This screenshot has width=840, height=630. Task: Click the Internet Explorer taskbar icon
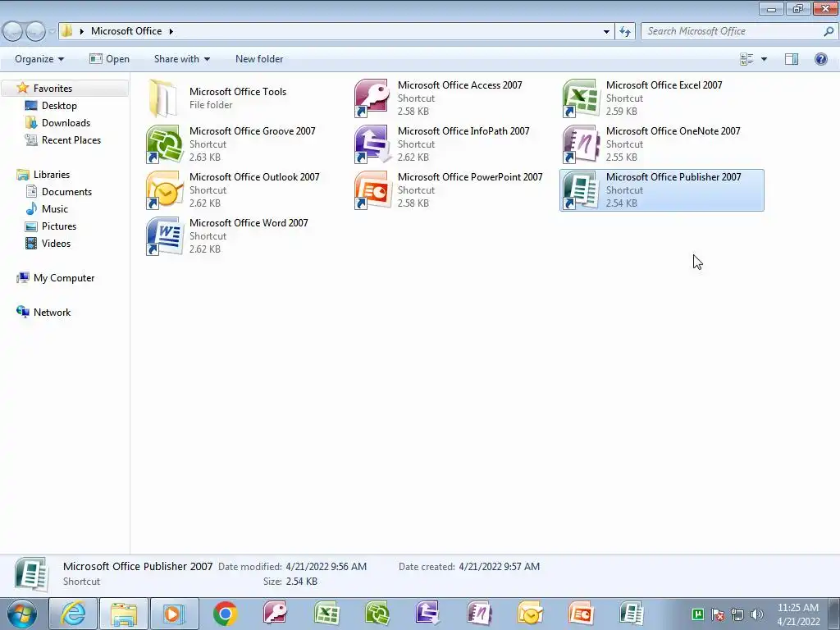pyautogui.click(x=73, y=614)
